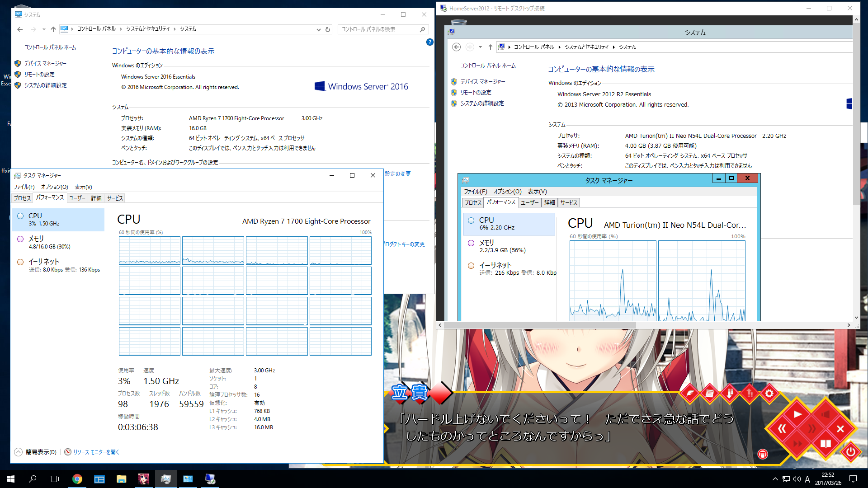The image size is (868, 488).
Task: Launch Chrome from taskbar
Action: pyautogui.click(x=77, y=479)
